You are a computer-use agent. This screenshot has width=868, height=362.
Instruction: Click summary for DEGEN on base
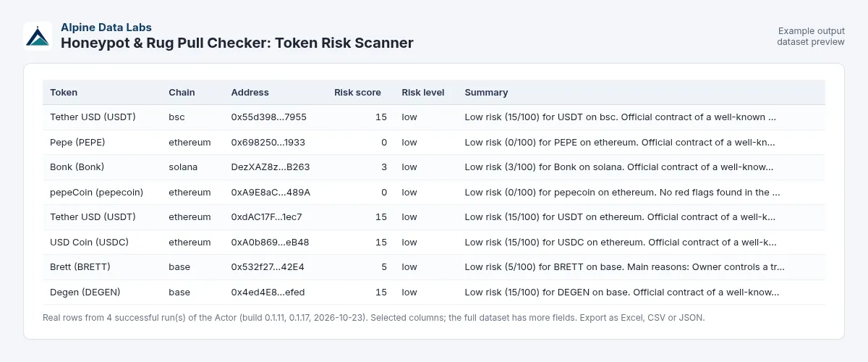pyautogui.click(x=622, y=292)
